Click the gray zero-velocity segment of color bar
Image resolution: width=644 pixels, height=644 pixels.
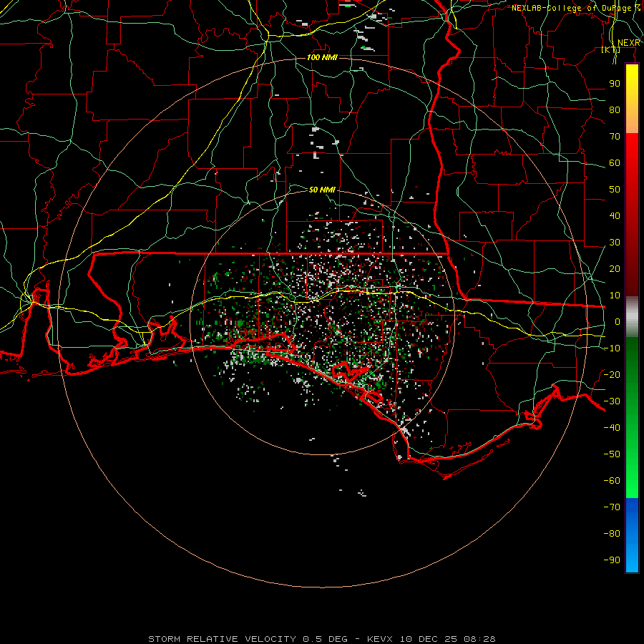click(632, 316)
